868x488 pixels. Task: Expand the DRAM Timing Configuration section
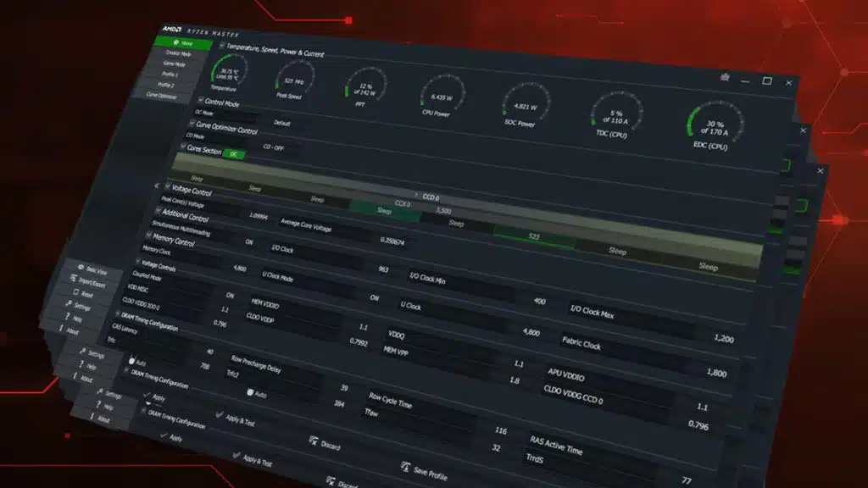click(x=117, y=313)
